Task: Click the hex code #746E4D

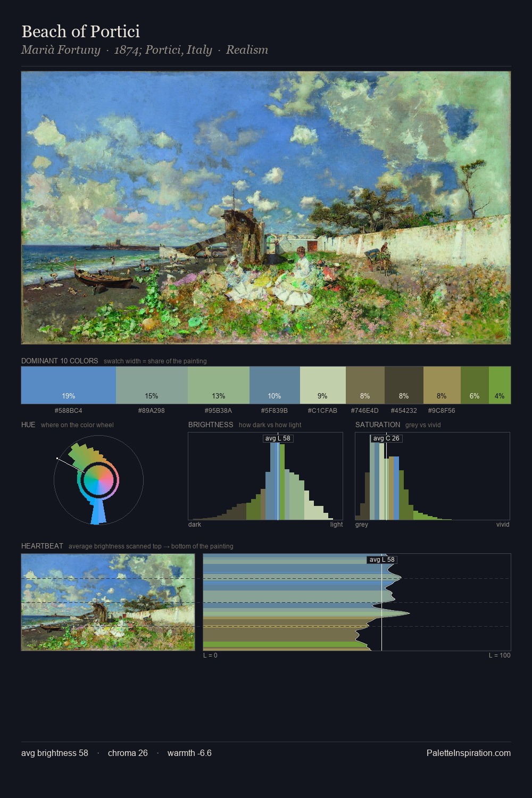Action: click(x=365, y=411)
